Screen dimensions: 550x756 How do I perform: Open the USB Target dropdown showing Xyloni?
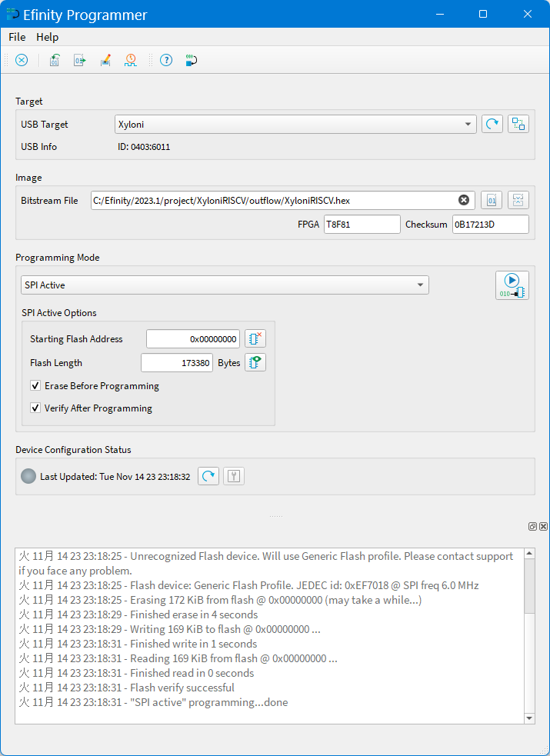(296, 124)
